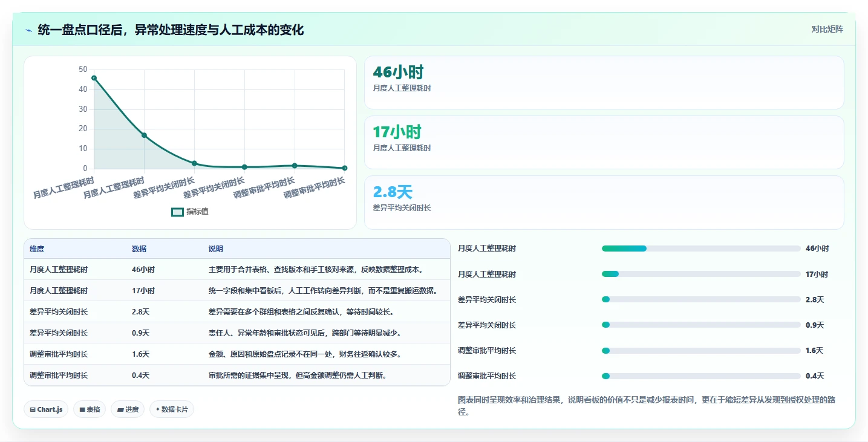
Task: Toggle the 指标值 legend entry under the chart
Action: point(190,212)
